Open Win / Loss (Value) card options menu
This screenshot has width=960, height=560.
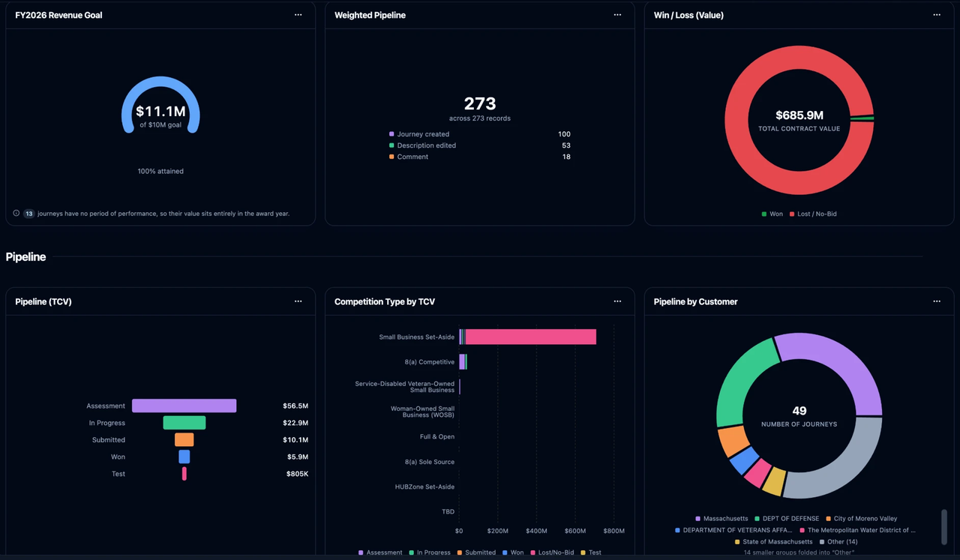[x=937, y=15]
